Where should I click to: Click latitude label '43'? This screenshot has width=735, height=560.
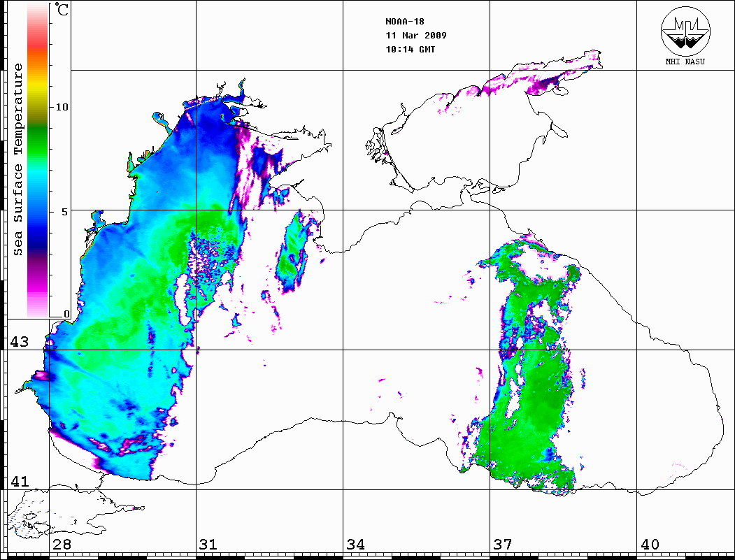[19, 342]
